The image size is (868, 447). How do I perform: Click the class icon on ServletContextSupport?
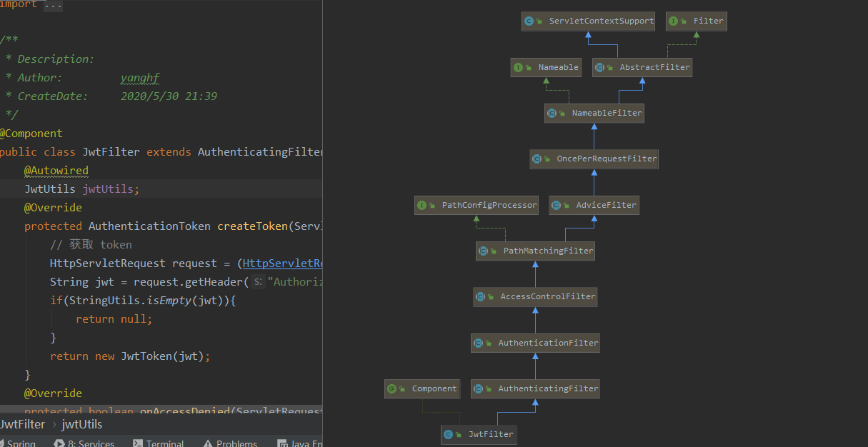click(529, 21)
